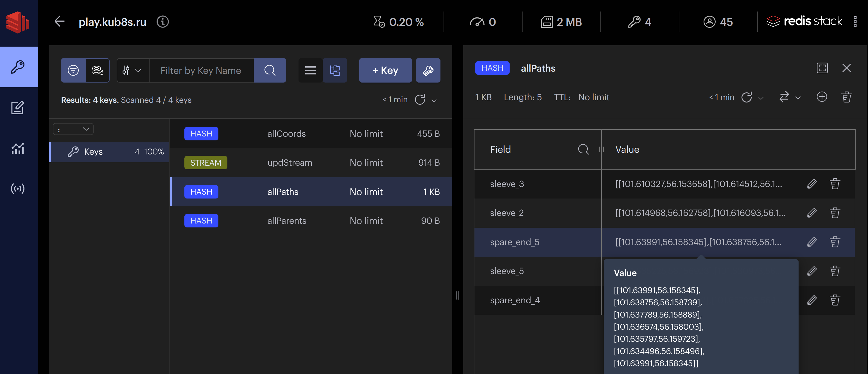This screenshot has width=868, height=374.
Task: Switch to list view of keys
Action: click(x=310, y=70)
